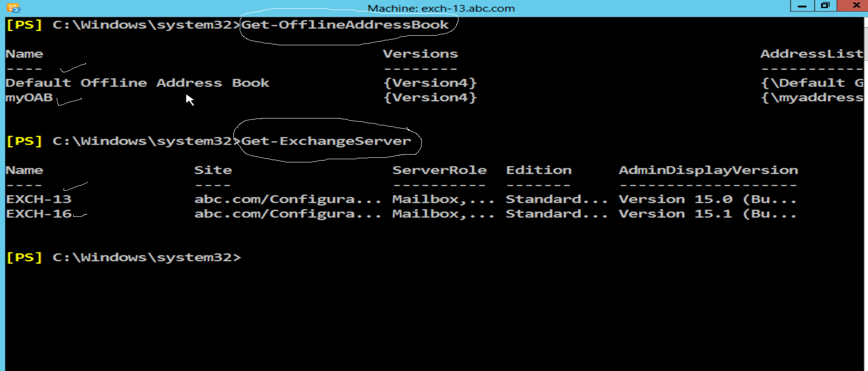Click the Site column header

click(213, 170)
